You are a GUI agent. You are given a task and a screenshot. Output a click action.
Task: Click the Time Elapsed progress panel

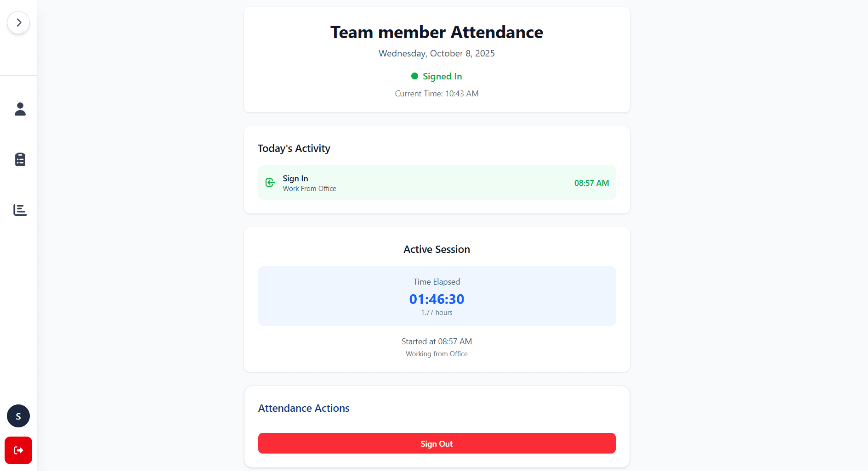(x=437, y=296)
